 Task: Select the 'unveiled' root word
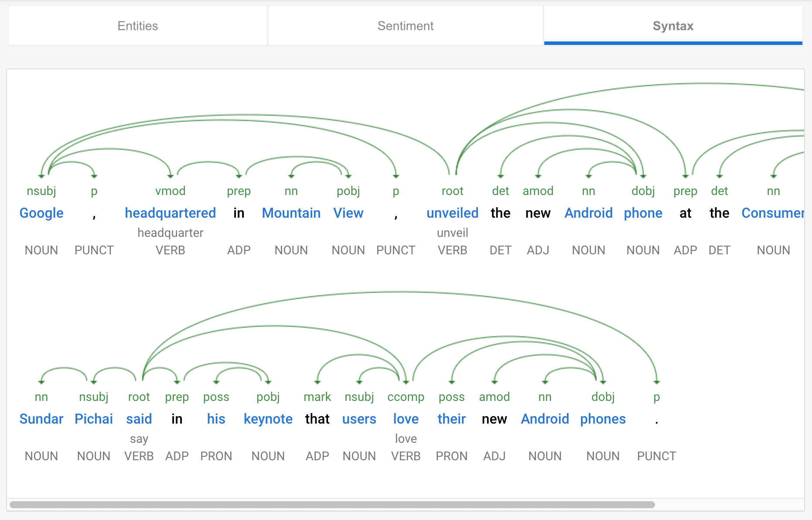click(452, 213)
